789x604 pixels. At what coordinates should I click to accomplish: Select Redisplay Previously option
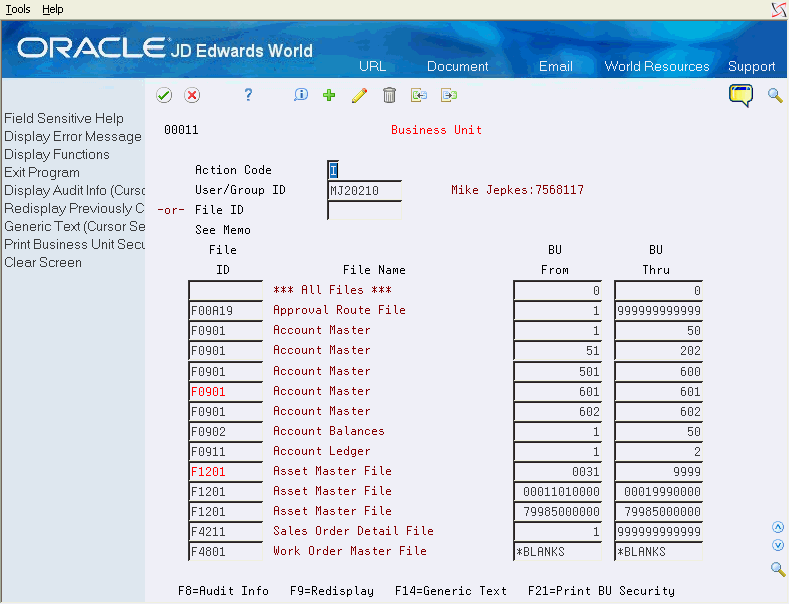pyautogui.click(x=74, y=208)
